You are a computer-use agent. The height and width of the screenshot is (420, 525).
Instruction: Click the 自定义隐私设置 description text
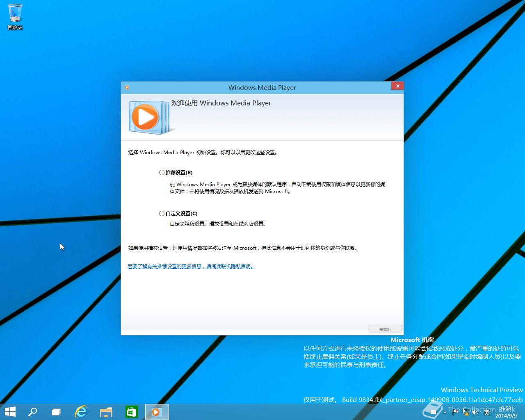[218, 224]
